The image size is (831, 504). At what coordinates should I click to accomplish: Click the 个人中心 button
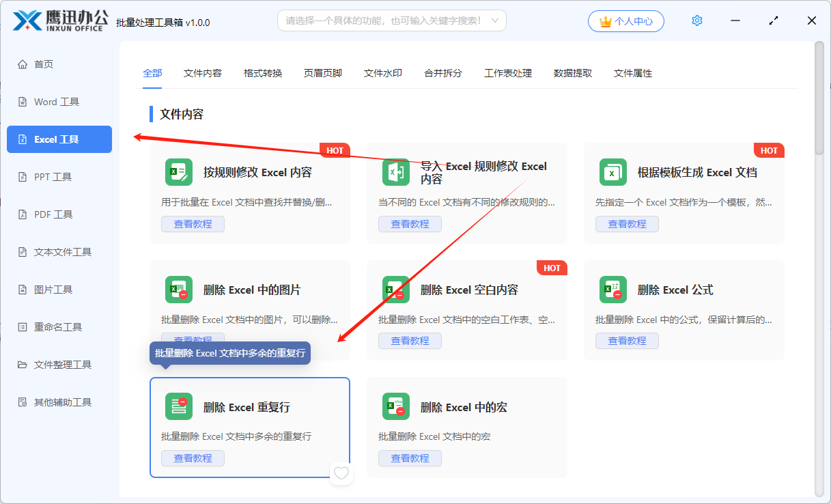625,20
